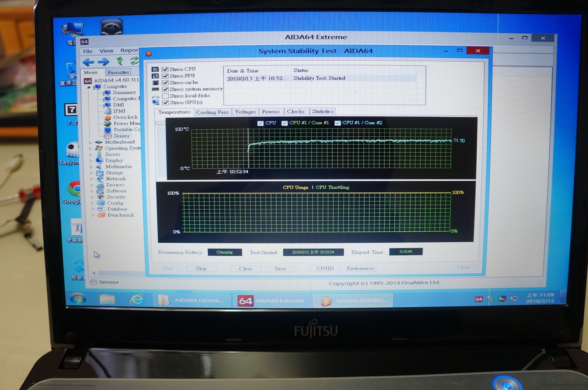
Task: Click the Operating System tree icon
Action: 99,148
